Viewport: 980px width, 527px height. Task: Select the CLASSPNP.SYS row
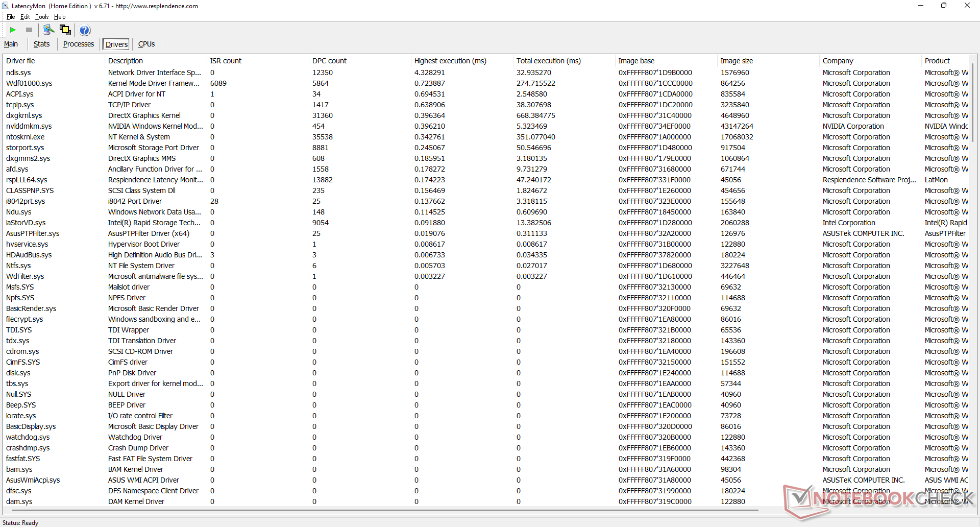point(486,190)
